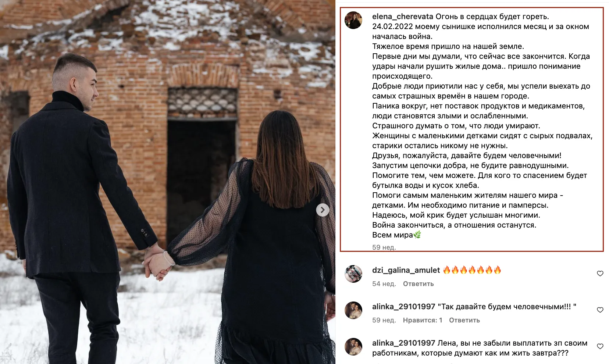Viewport: 609px width, 364px height.
Task: Open alinka_29101997 avatar beside the Лена comment
Action: click(353, 347)
